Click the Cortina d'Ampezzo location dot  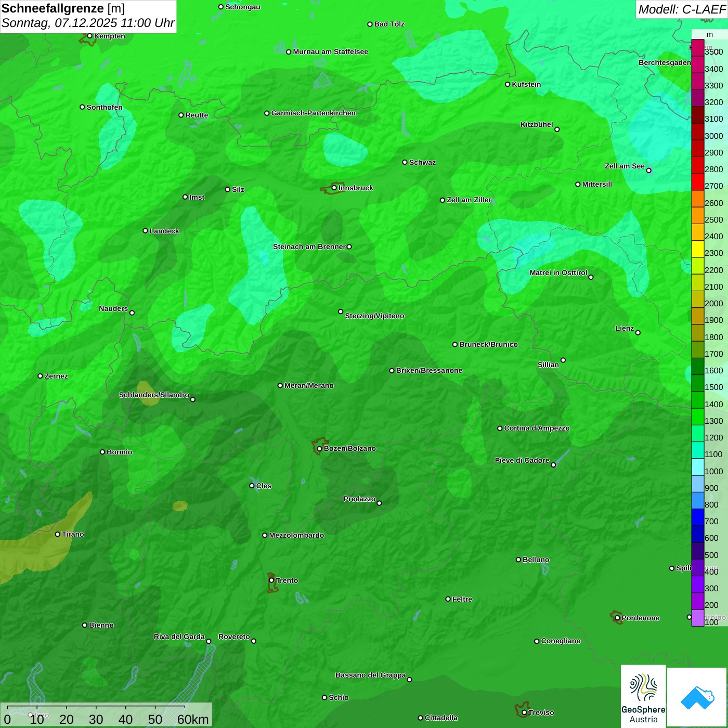coord(500,428)
